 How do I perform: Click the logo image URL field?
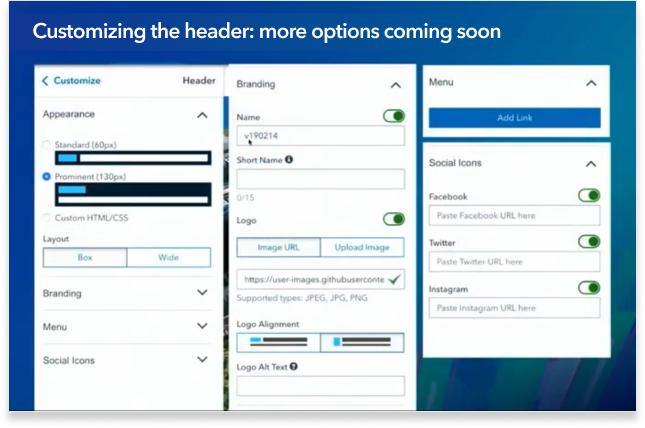320,279
